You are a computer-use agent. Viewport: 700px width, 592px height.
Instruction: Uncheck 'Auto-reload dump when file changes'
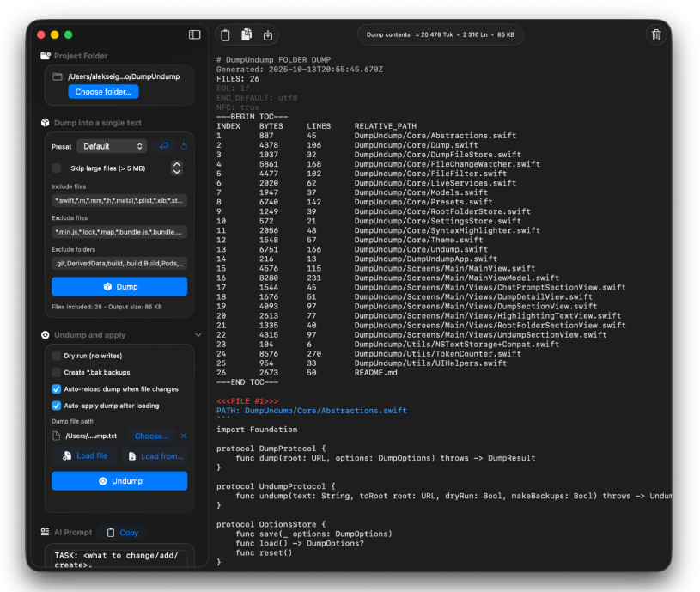click(x=56, y=389)
